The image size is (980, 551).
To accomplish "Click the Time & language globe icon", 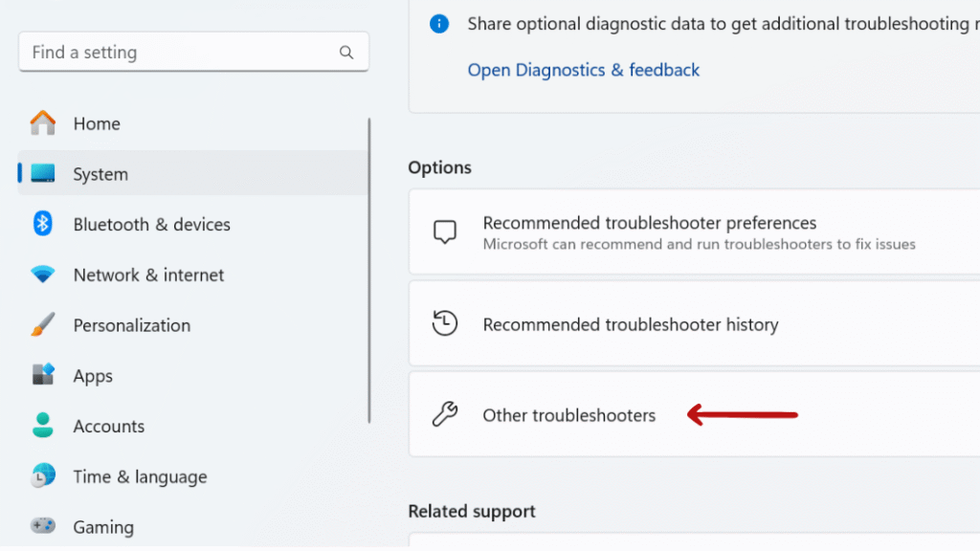I will (42, 476).
